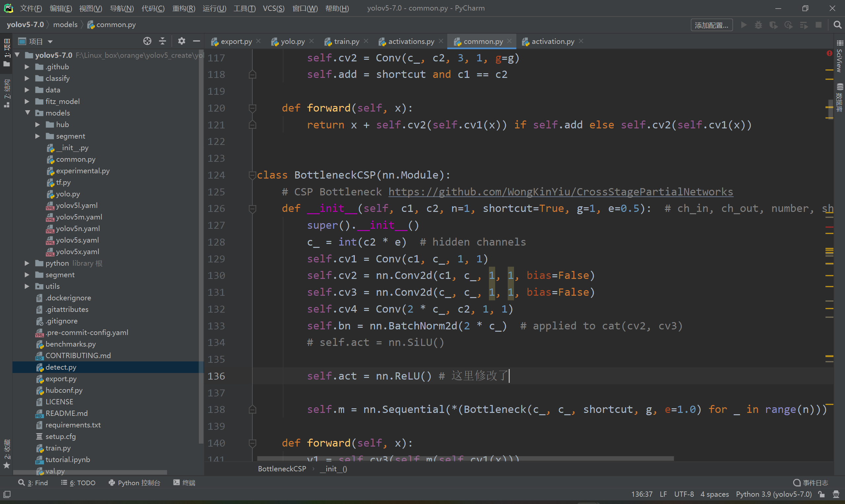Click the editor horizontal scrollbar
This screenshot has height=504, width=845.
(x=465, y=458)
